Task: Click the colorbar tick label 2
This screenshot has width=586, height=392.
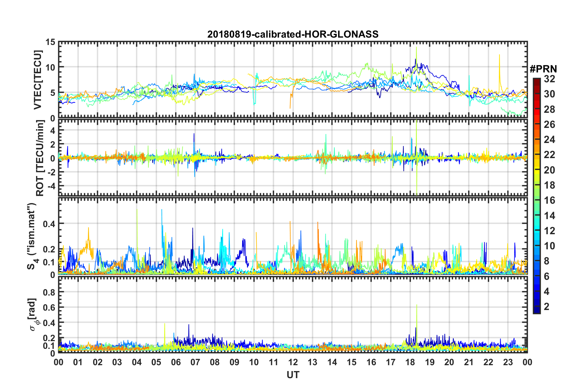Action: [x=547, y=306]
